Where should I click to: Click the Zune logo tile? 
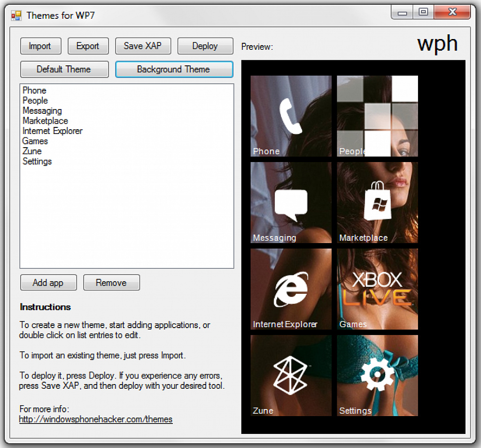[291, 376]
